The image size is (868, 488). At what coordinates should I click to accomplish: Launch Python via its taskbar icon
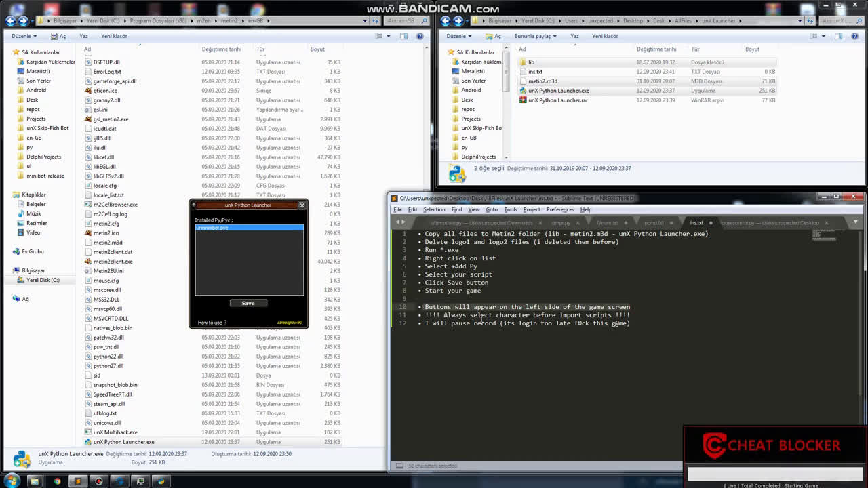tap(161, 481)
